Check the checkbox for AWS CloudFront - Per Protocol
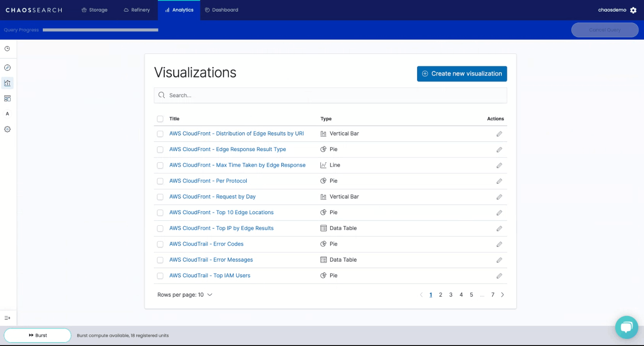The height and width of the screenshot is (346, 644). tap(160, 181)
